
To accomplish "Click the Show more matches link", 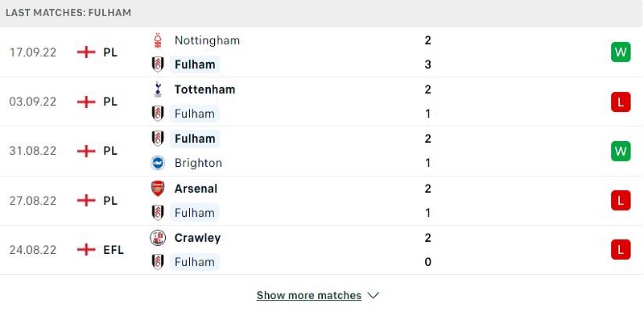I will (x=309, y=296).
